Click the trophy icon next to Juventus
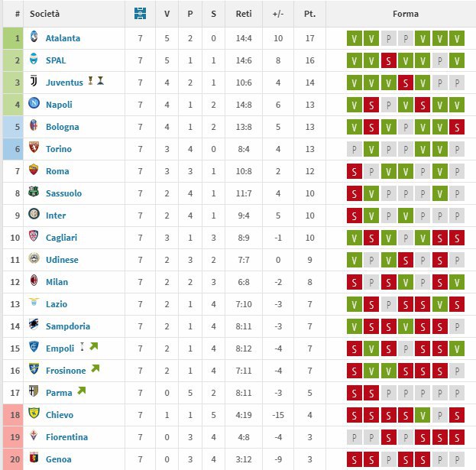The image size is (476, 470). [91, 80]
